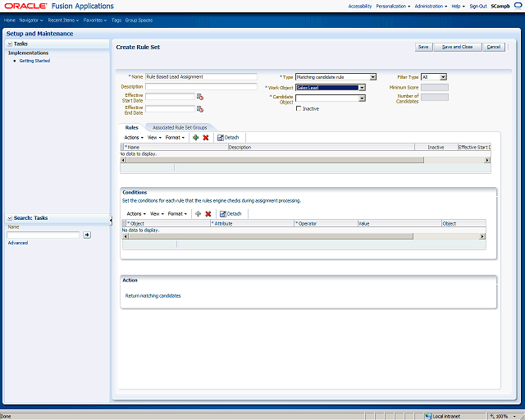The height and width of the screenshot is (420, 525).
Task: Open Group Spaces link
Action: pos(139,20)
